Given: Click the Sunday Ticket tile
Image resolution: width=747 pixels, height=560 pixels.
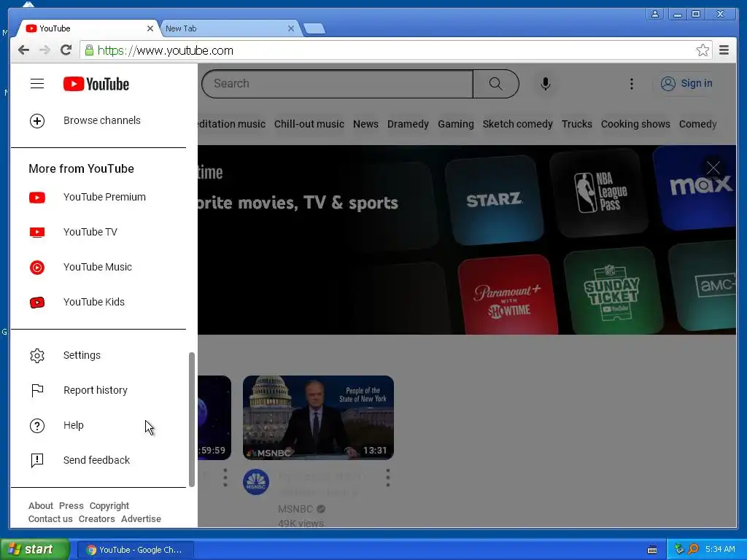Looking at the screenshot, I should point(612,292).
